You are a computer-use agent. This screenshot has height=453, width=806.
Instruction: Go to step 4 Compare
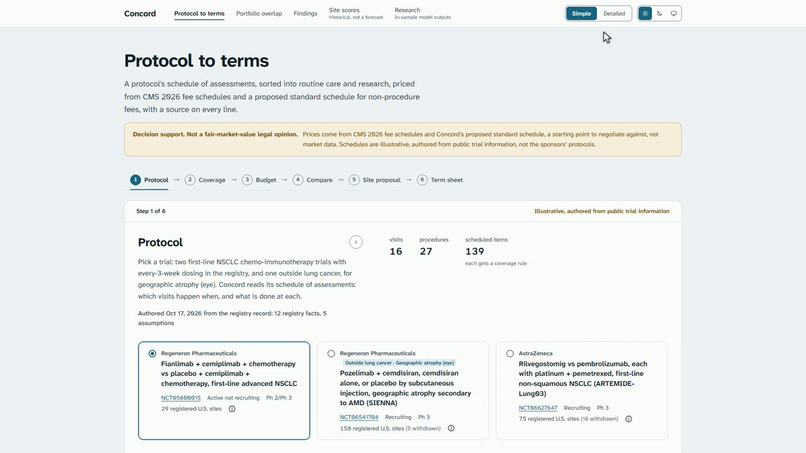[x=313, y=180]
